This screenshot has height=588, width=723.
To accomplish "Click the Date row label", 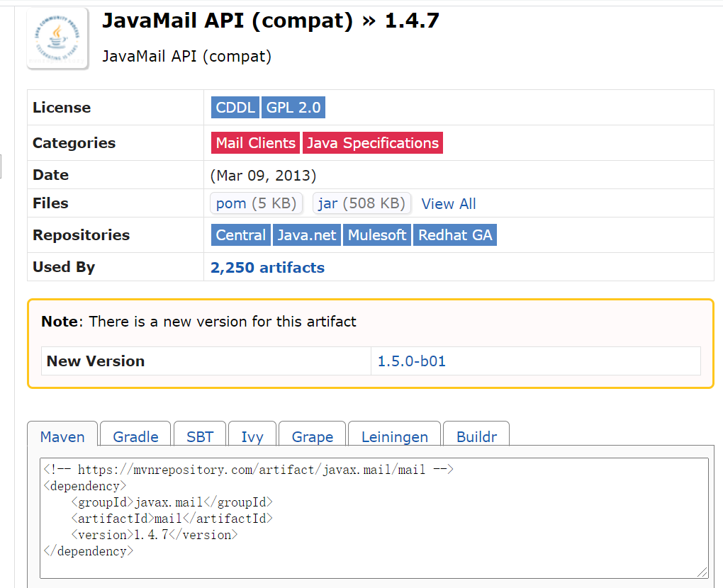I will 51,175.
